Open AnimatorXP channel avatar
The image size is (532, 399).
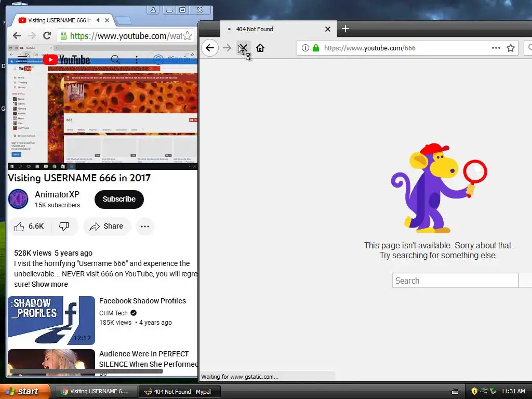click(18, 199)
